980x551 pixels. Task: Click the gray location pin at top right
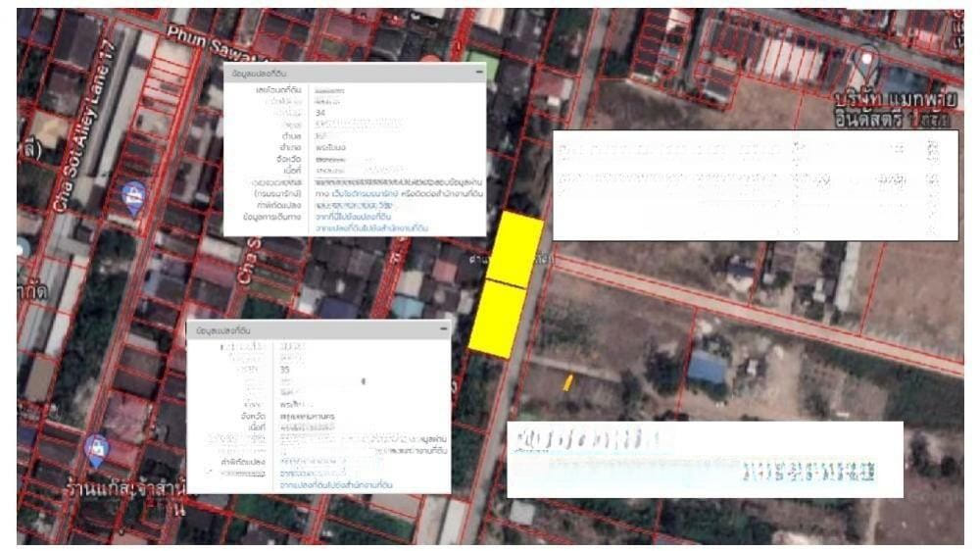[865, 63]
